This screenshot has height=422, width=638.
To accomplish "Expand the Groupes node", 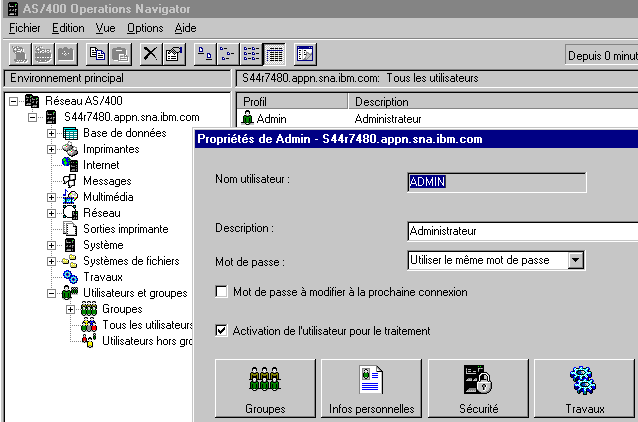I will coord(70,309).
